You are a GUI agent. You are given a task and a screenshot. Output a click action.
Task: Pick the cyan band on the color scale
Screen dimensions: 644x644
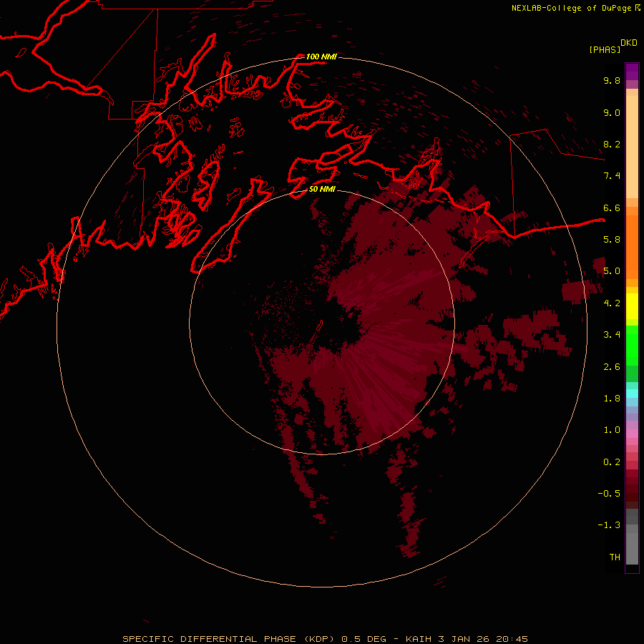[x=632, y=394]
